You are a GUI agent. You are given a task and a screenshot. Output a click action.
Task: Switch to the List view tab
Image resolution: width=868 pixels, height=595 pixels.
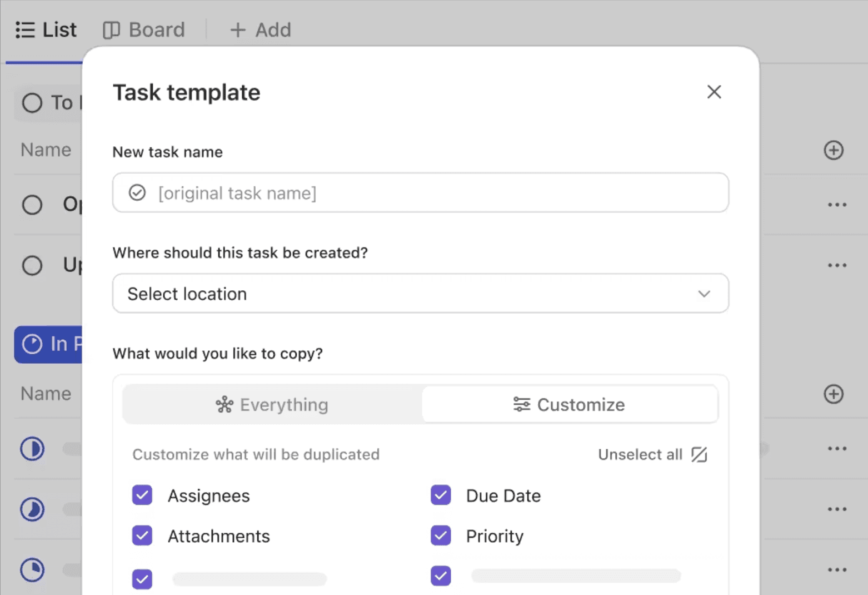coord(46,29)
